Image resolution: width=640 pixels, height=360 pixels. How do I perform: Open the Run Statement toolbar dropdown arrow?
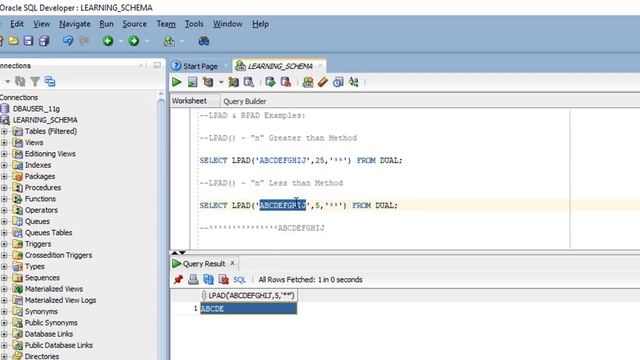[221, 82]
